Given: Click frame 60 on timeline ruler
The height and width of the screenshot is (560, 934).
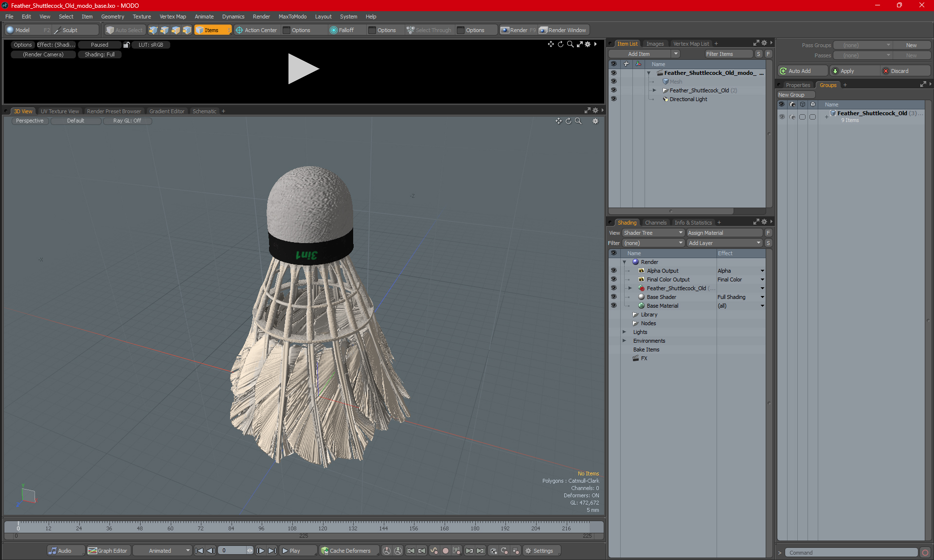Looking at the screenshot, I should pyautogui.click(x=170, y=527).
